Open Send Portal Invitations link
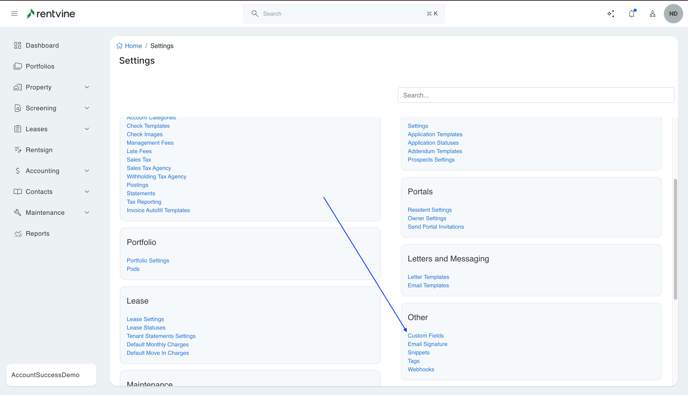This screenshot has width=688, height=395. [x=436, y=226]
